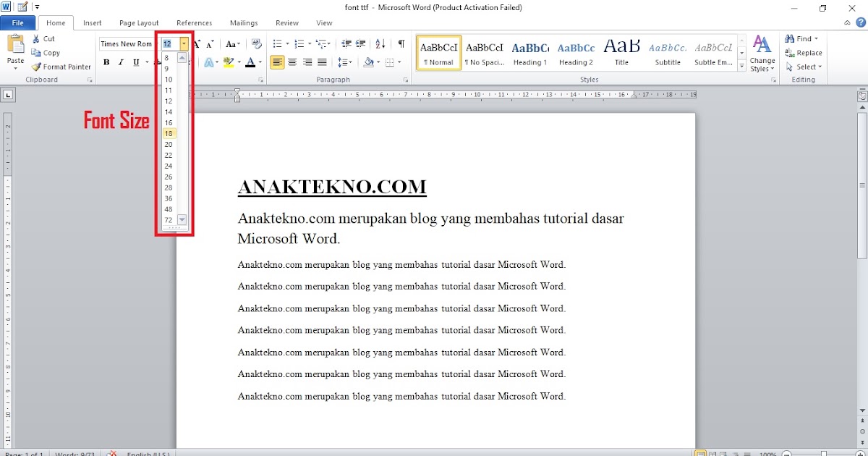868x456 pixels.
Task: Click the Cut scissors command
Action: click(x=43, y=39)
